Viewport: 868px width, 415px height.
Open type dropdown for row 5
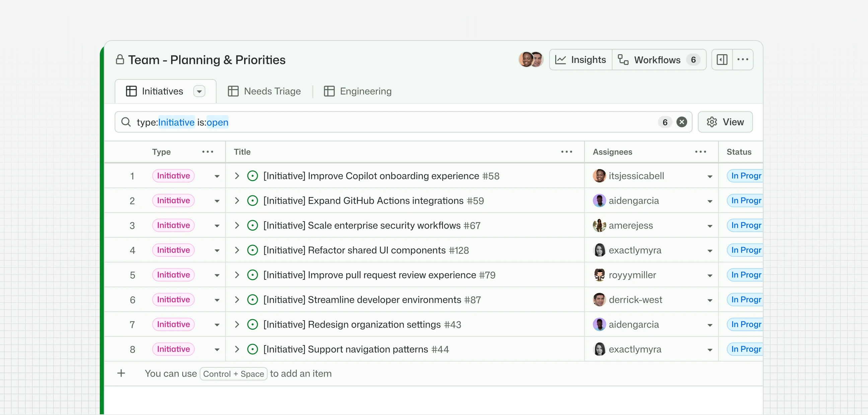click(x=217, y=275)
